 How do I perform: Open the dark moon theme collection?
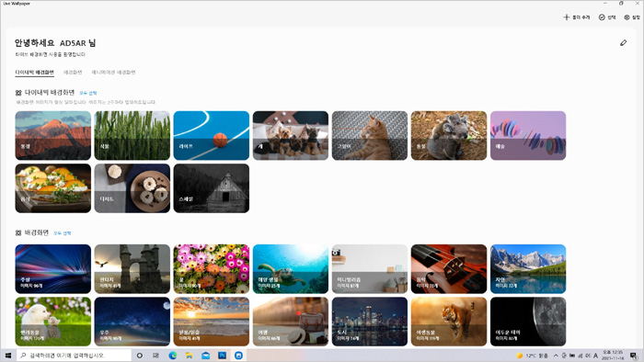click(x=528, y=322)
